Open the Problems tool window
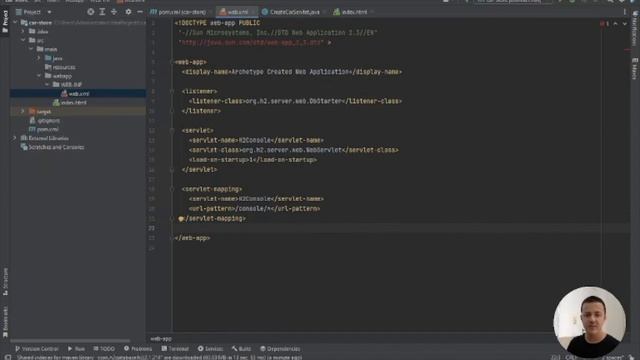The width and height of the screenshot is (640, 360). coord(138,349)
